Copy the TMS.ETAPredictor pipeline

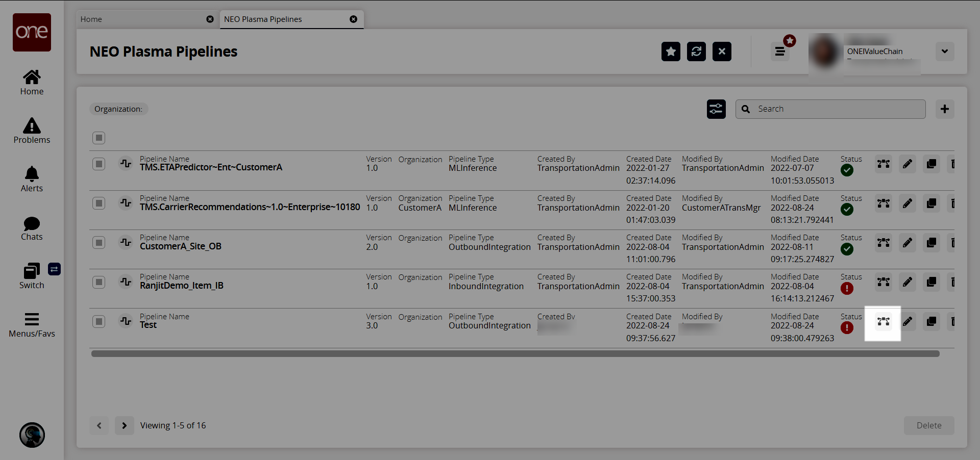click(x=932, y=164)
